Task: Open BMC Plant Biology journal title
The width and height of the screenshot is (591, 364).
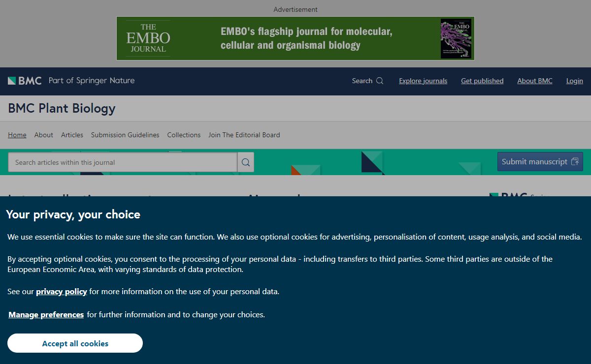Action: point(62,108)
